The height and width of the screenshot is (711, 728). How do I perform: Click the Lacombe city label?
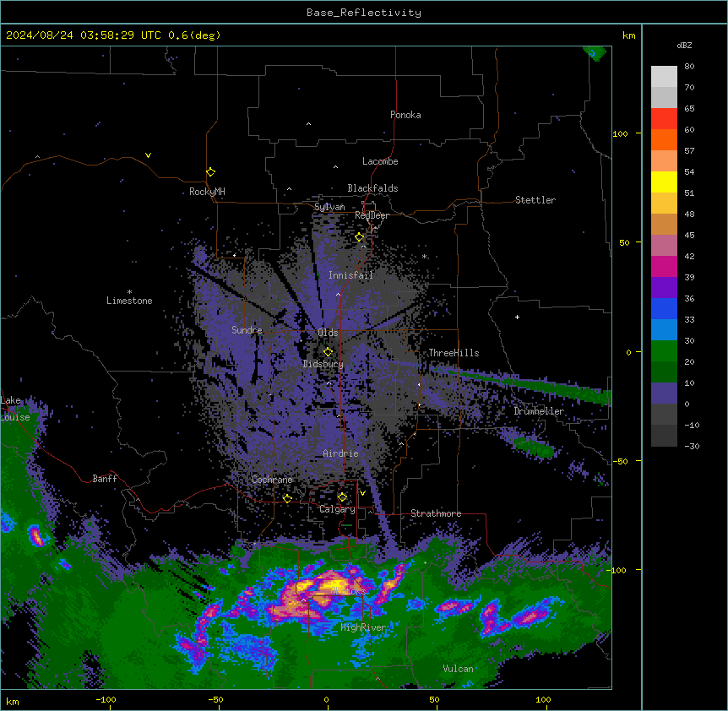pos(380,161)
